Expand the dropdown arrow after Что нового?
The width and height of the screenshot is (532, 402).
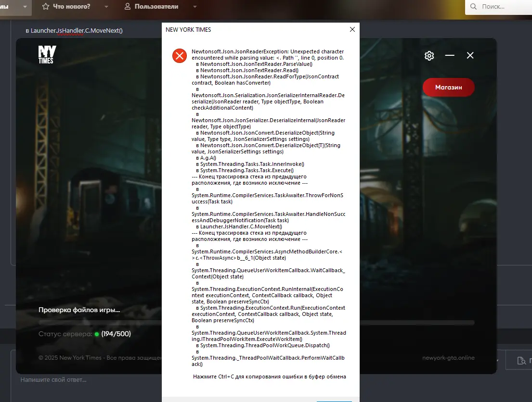click(x=106, y=7)
